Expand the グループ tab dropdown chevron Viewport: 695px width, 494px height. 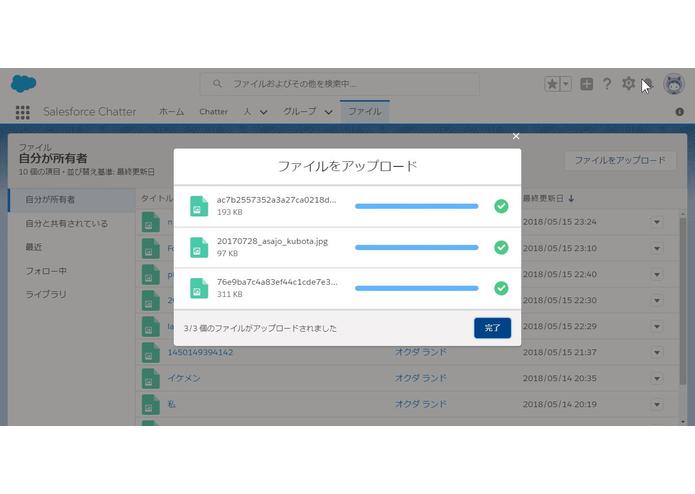tap(328, 112)
